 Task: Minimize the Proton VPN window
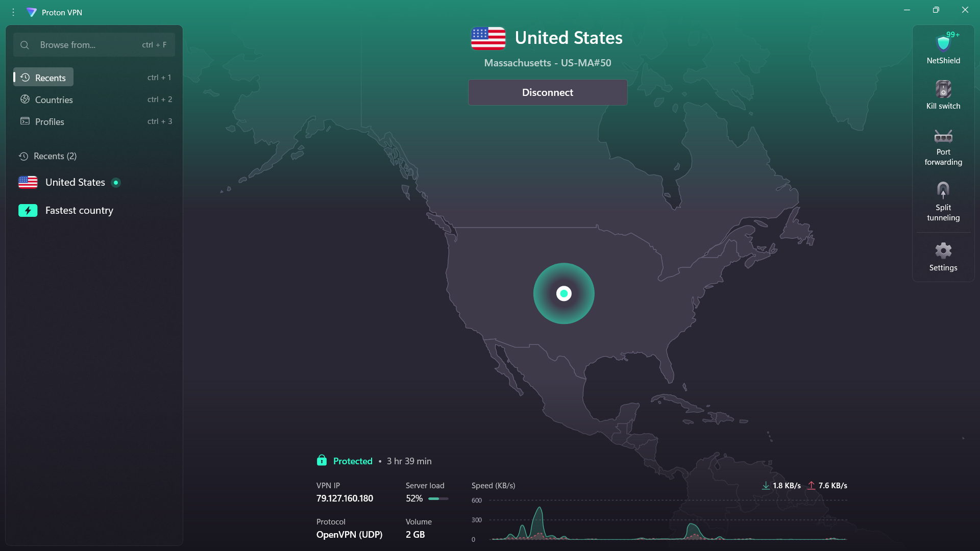point(907,10)
